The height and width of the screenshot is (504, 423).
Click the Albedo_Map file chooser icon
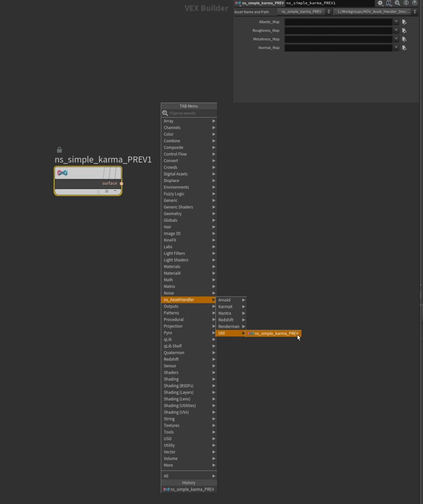pos(404,22)
